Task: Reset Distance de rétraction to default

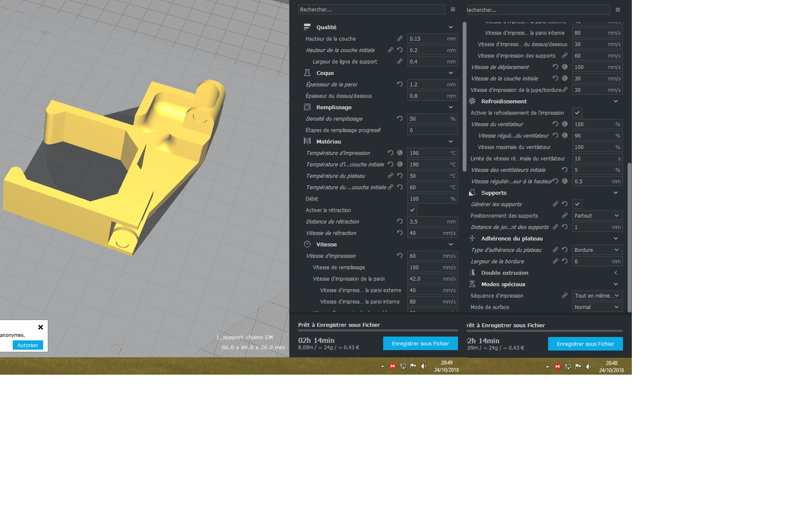Action: (x=400, y=221)
